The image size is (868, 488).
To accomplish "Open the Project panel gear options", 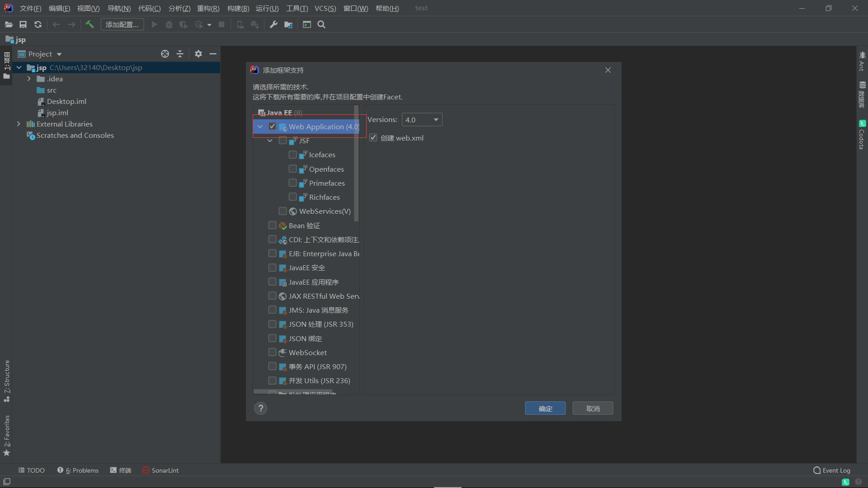I will pos(198,54).
